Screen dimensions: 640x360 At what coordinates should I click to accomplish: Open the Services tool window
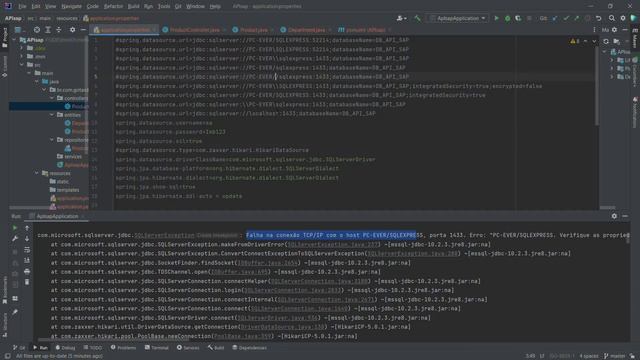click(188, 348)
